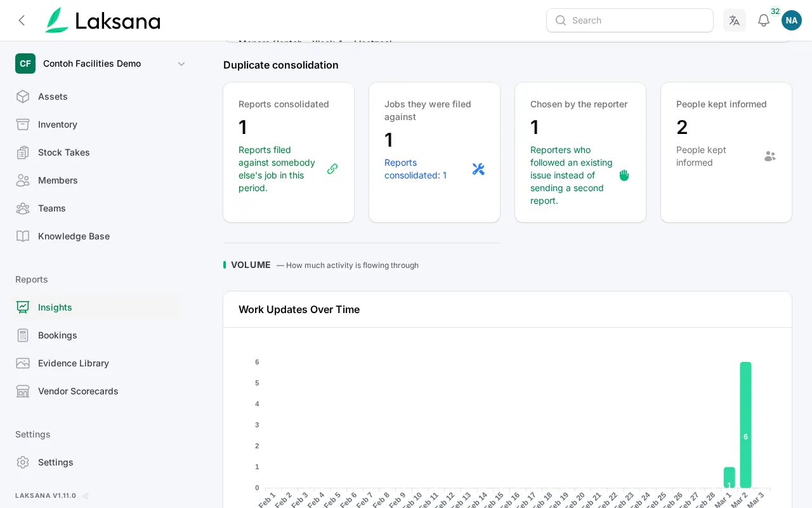Click 'Reporters who followed an existing issue' text

tap(572, 175)
